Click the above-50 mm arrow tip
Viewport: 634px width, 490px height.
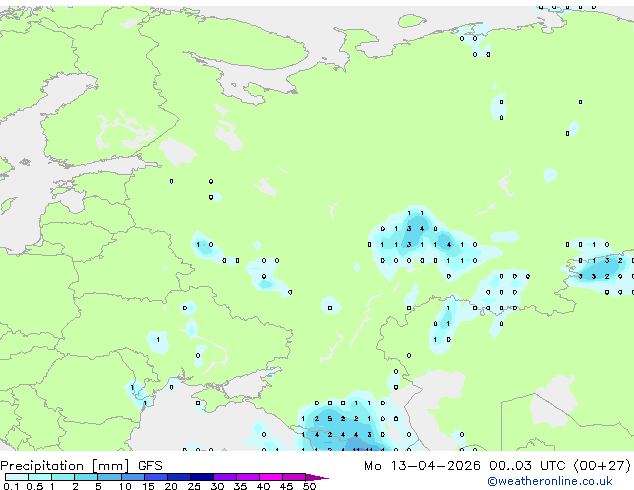(x=317, y=478)
